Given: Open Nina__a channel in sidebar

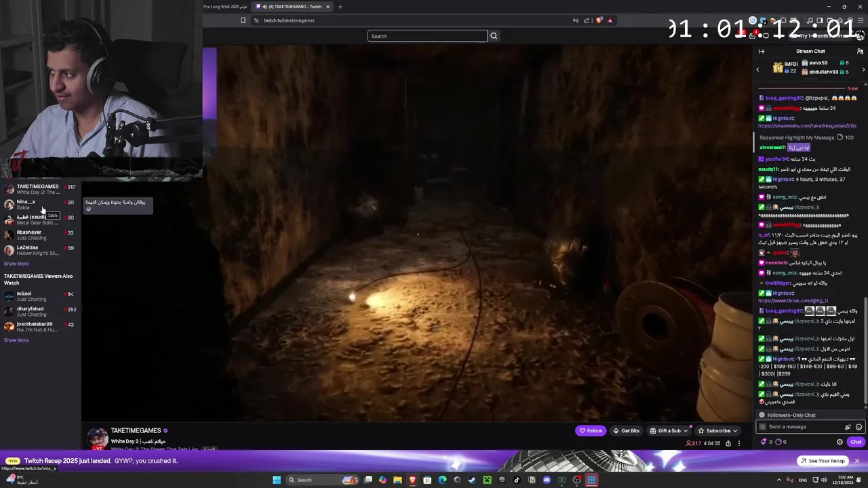Looking at the screenshot, I should (39, 204).
